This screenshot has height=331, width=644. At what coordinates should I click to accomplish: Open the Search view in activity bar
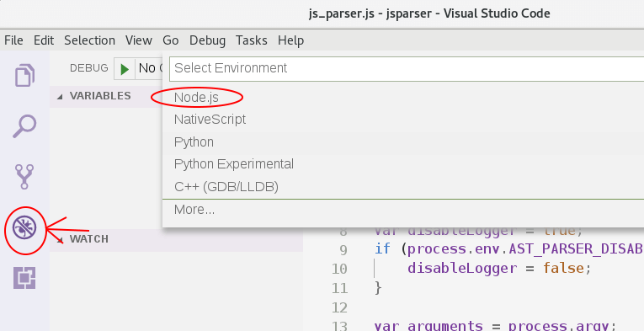(24, 126)
